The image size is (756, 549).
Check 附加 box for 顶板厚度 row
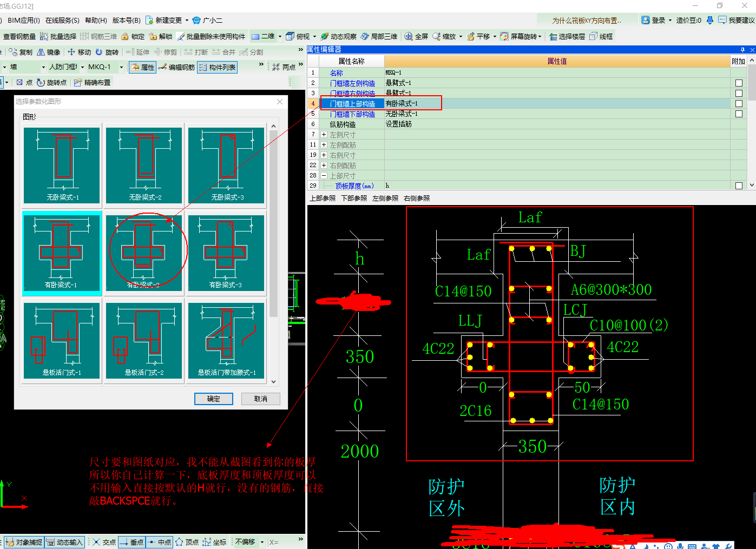click(739, 186)
